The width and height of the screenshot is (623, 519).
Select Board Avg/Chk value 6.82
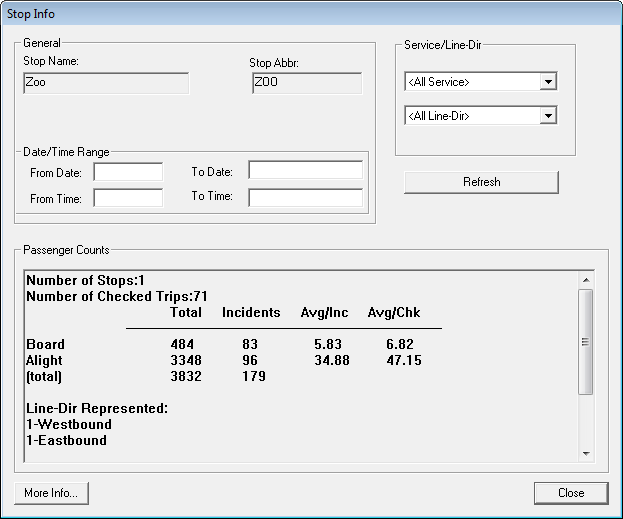(400, 344)
